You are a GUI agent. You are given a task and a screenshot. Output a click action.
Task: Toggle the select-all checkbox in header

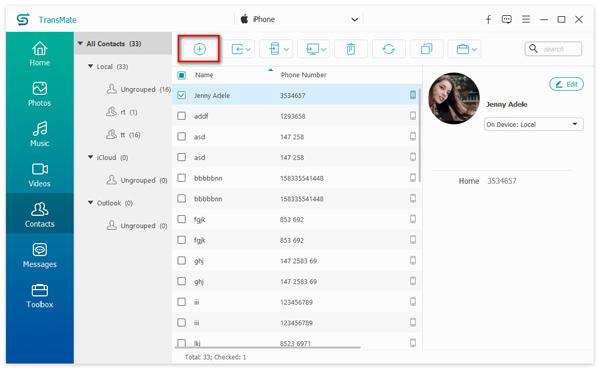click(182, 75)
